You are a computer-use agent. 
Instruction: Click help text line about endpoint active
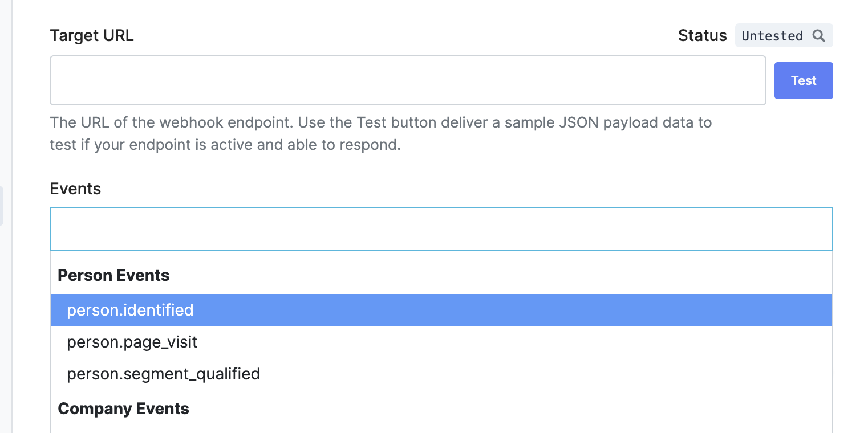point(225,145)
